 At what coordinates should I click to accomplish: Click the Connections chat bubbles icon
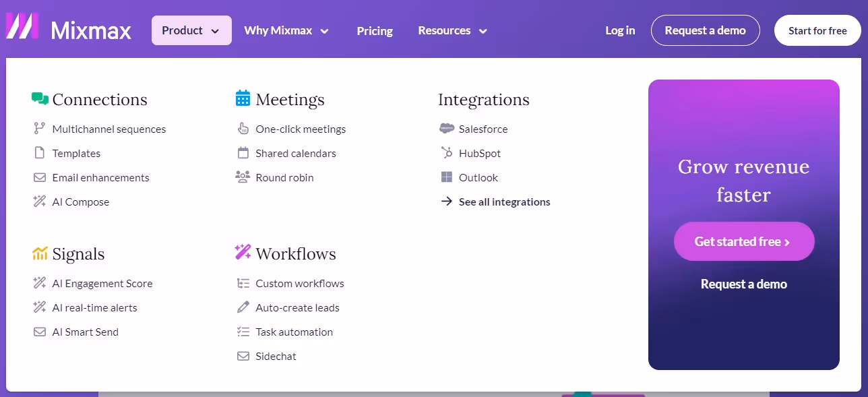coord(40,98)
